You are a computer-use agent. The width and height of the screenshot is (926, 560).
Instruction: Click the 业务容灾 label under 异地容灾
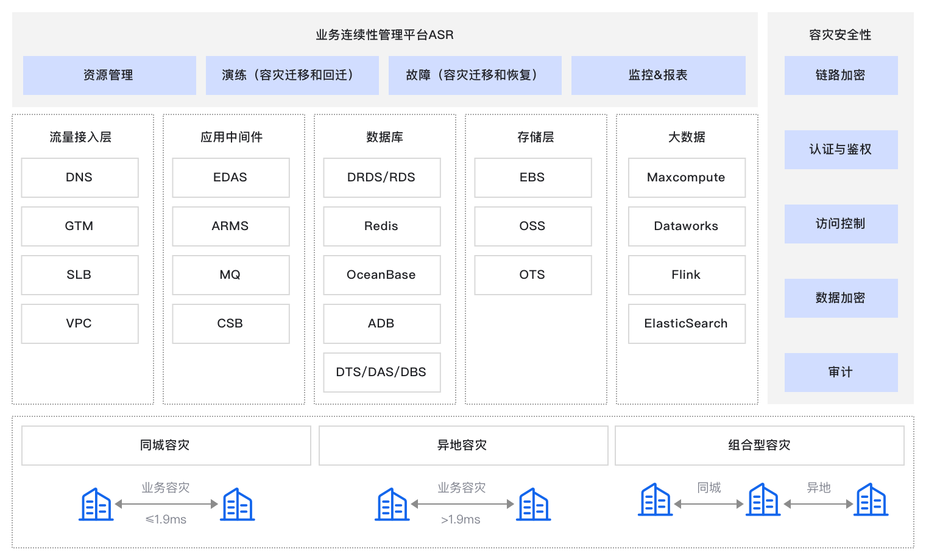pyautogui.click(x=462, y=488)
